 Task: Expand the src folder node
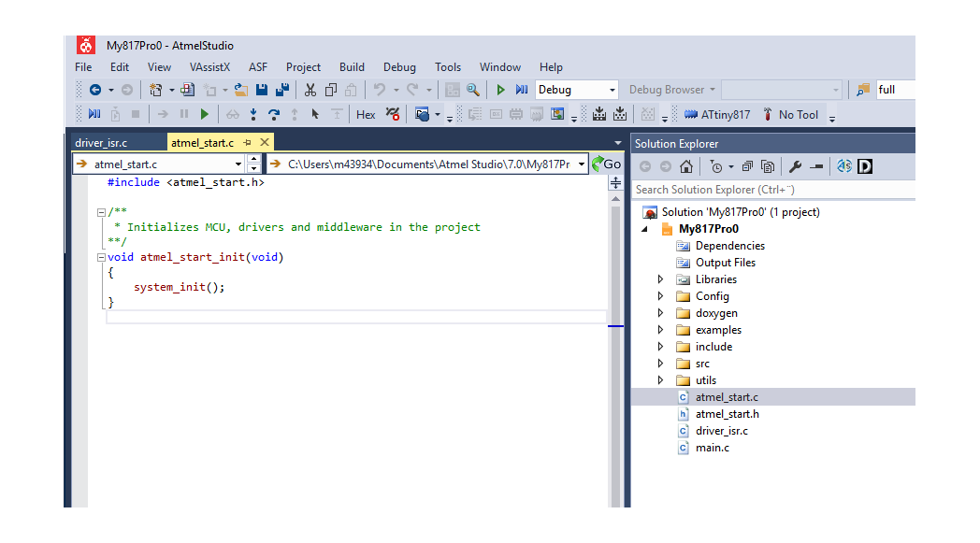(660, 364)
